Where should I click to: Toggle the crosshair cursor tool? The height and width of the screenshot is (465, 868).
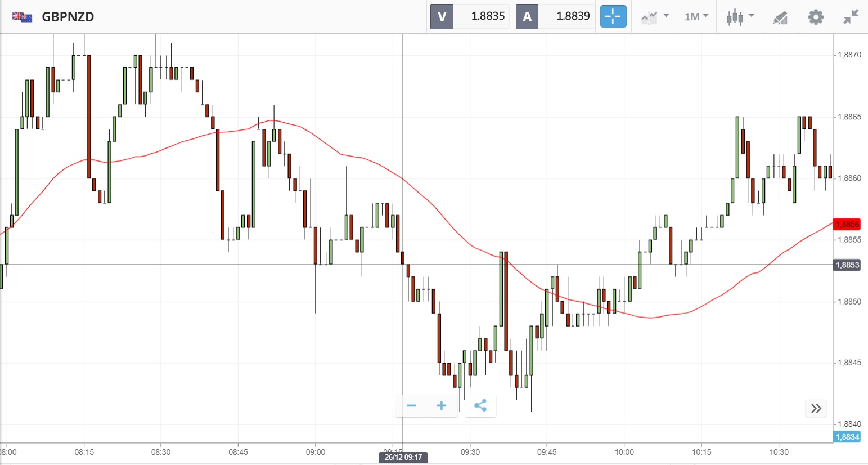coord(613,16)
